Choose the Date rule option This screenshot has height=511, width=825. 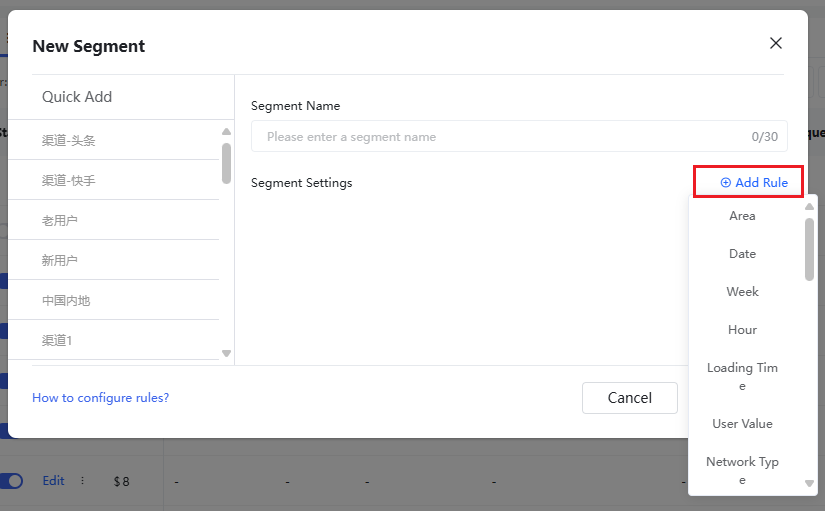pos(742,254)
